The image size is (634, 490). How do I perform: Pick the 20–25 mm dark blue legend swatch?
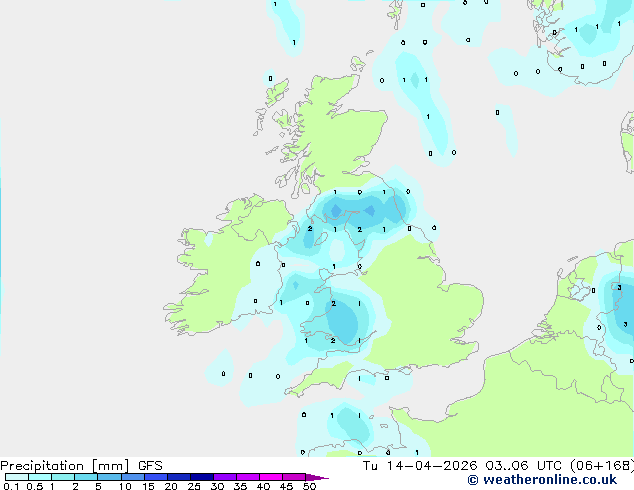click(x=179, y=477)
